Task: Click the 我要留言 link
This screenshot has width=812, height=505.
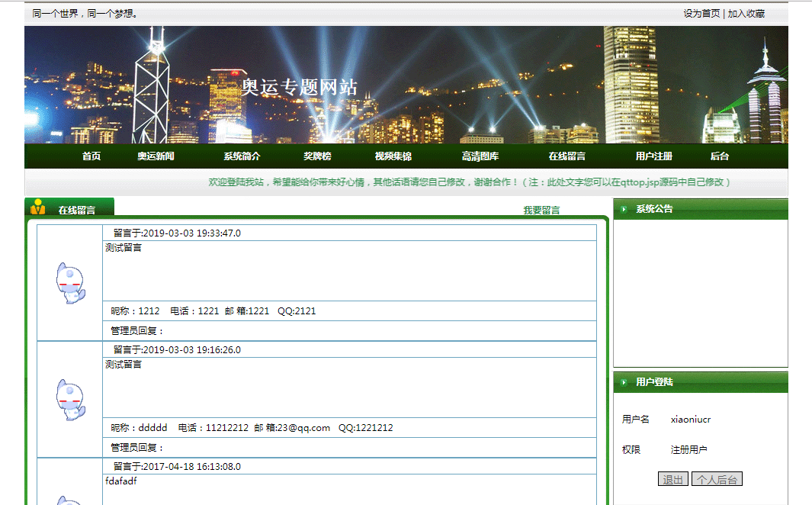Action: (541, 211)
